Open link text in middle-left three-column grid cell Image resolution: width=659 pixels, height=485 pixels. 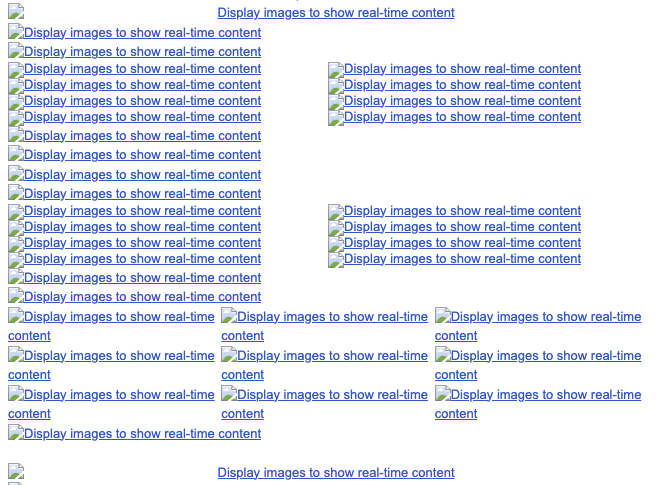tap(119, 356)
